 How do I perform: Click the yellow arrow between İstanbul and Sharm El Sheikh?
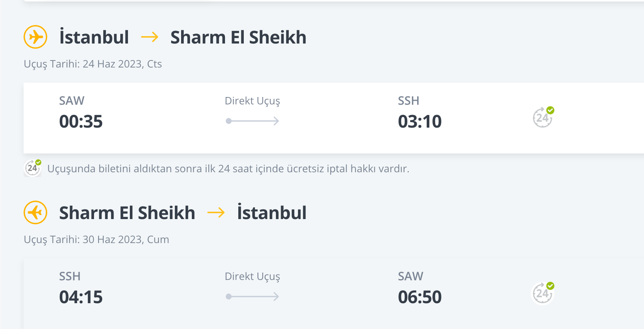pyautogui.click(x=150, y=37)
